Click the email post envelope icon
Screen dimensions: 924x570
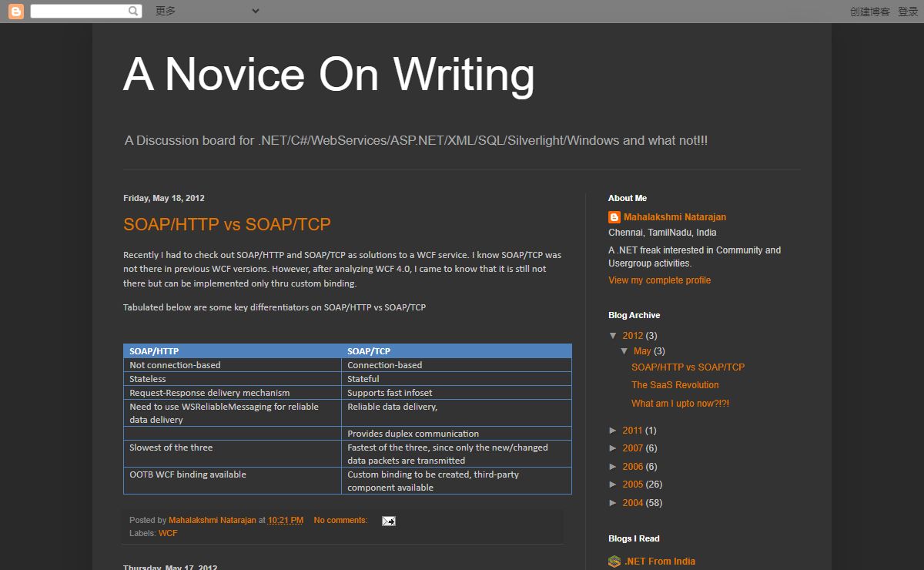click(389, 521)
